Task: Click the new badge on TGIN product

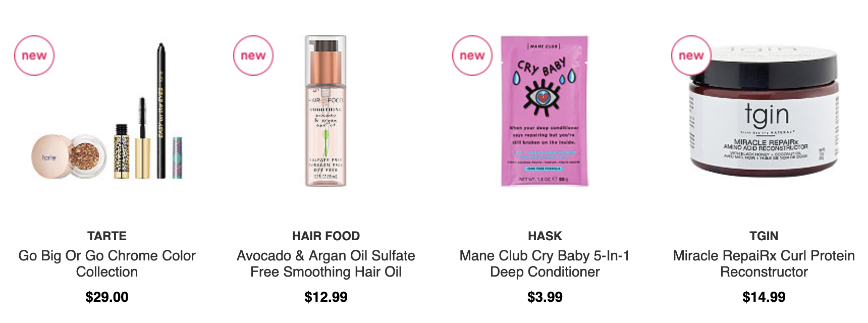Action: click(691, 56)
